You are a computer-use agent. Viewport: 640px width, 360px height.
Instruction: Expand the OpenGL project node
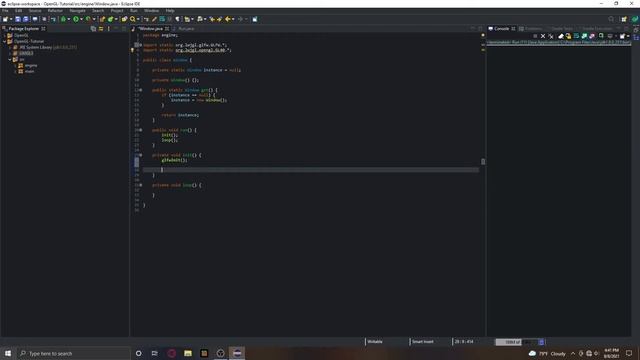point(4,36)
